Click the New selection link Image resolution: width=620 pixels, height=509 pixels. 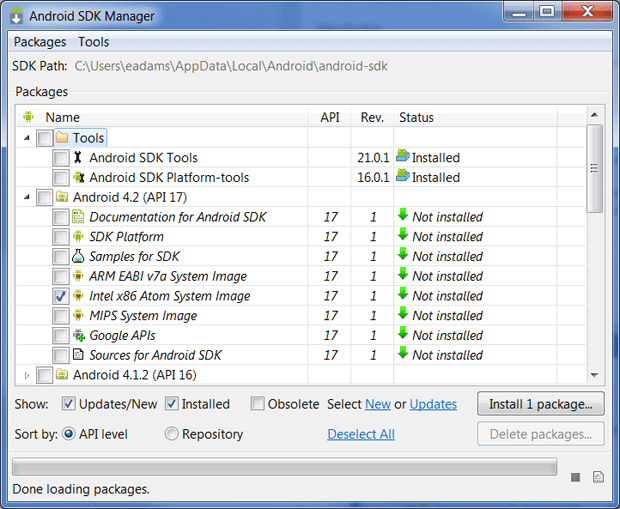pyautogui.click(x=378, y=404)
